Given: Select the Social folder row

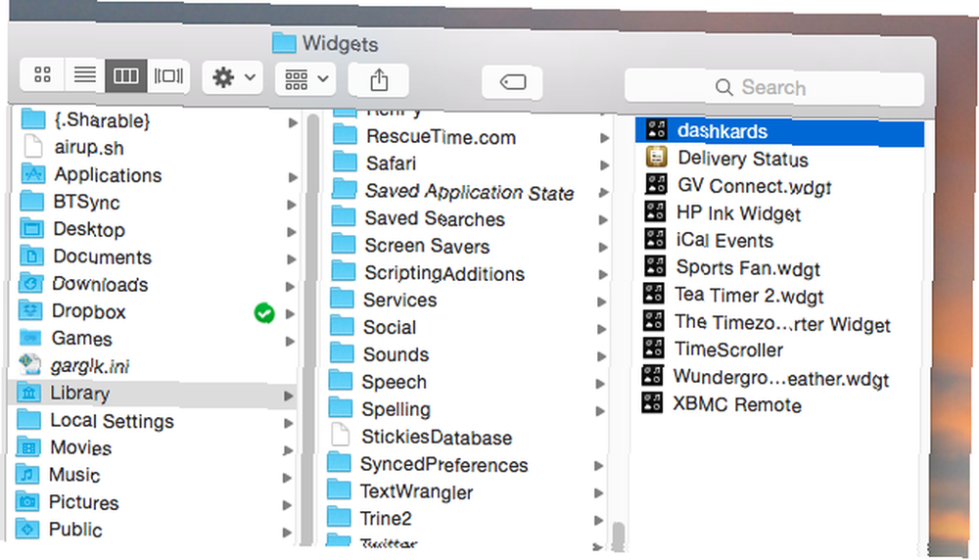Looking at the screenshot, I should pyautogui.click(x=470, y=327).
